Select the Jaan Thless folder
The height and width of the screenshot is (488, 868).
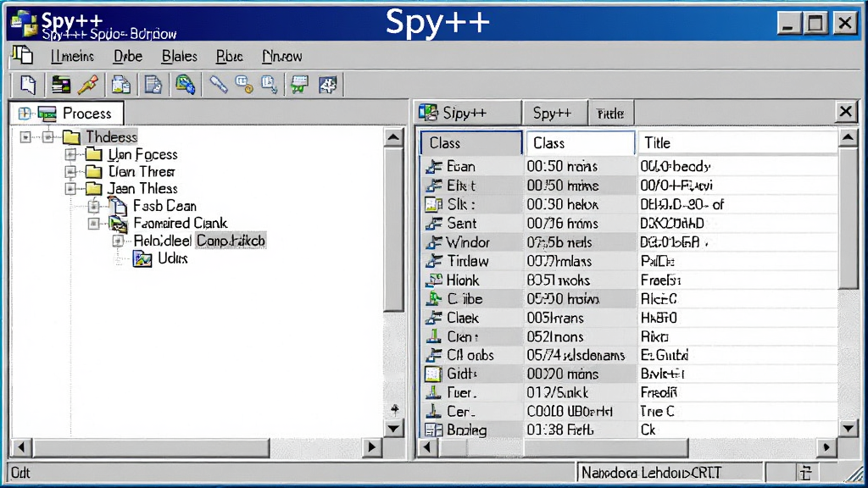pos(142,189)
